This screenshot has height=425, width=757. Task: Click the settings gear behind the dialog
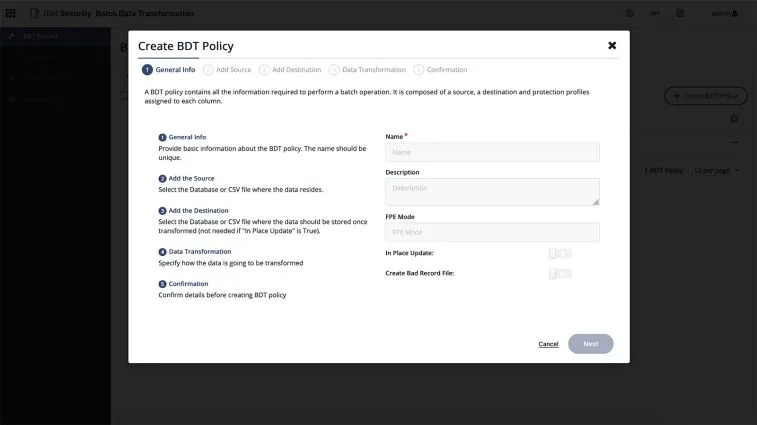(x=734, y=119)
